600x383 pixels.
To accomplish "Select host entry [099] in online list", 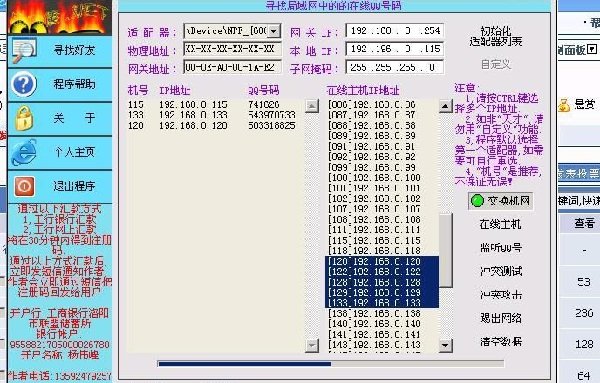I will 382,168.
